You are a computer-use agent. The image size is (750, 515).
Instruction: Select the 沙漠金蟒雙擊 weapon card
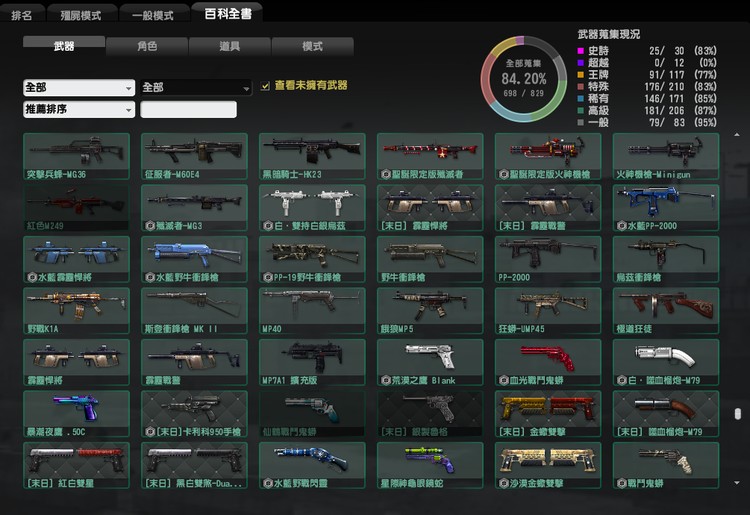pos(548,466)
